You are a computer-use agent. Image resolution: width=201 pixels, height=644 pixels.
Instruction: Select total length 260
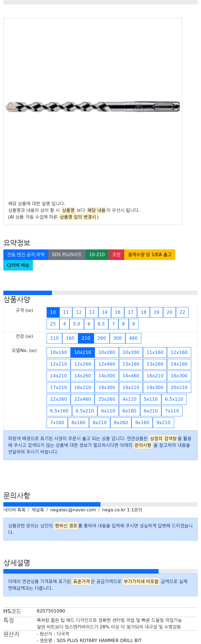coord(102,338)
